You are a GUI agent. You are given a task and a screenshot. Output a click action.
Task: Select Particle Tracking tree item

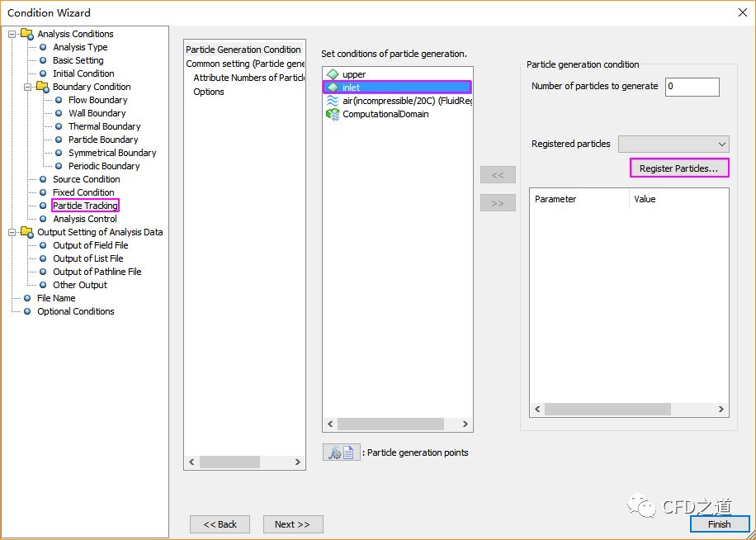[85, 206]
